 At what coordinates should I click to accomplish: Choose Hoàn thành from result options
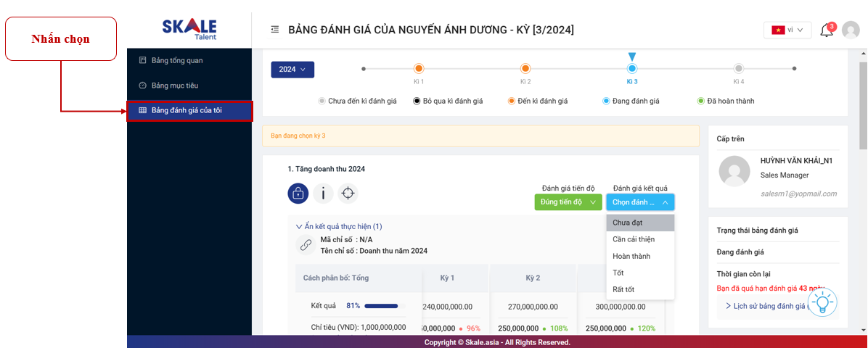(x=631, y=256)
